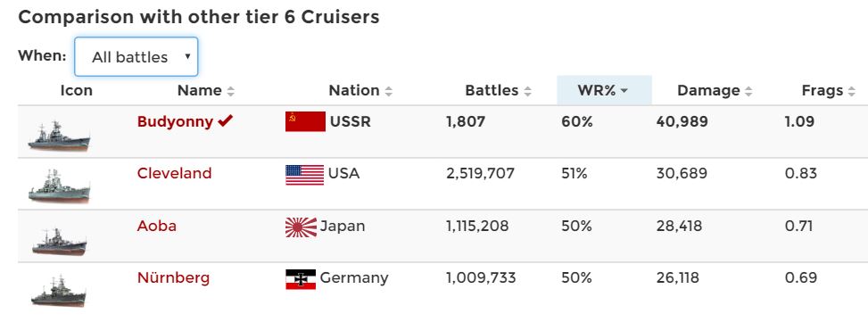868x322 pixels.
Task: Click the red checkmark beside Budyonny
Action: click(x=226, y=120)
